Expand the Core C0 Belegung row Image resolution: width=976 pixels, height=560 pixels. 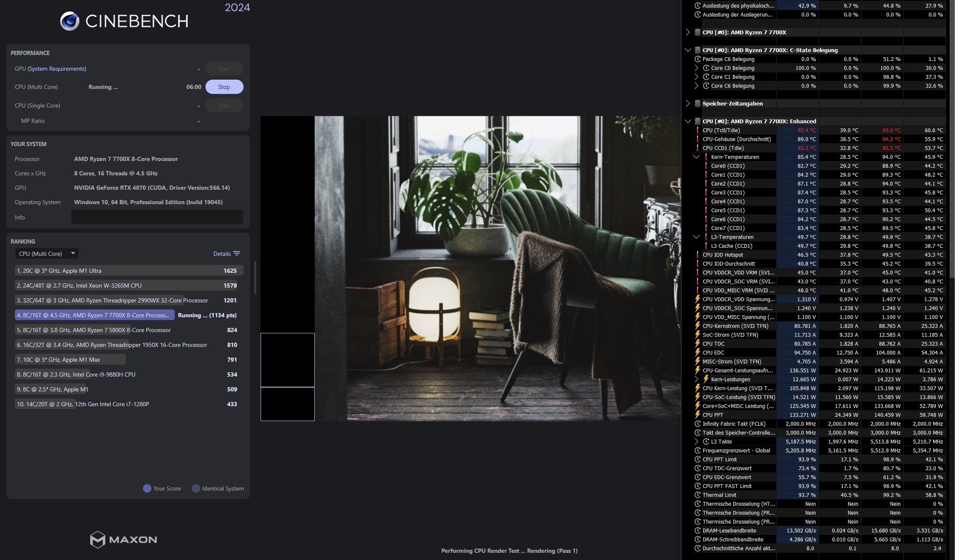click(696, 68)
